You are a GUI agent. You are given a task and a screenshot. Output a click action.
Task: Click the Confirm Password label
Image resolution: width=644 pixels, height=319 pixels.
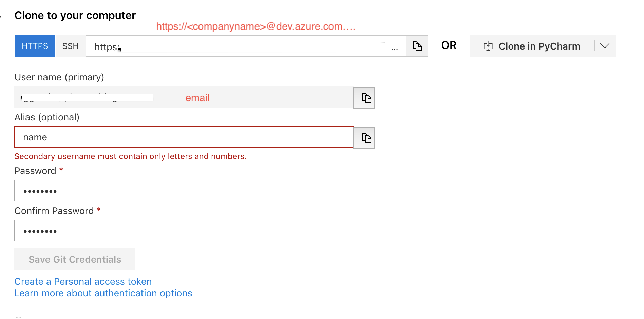click(x=54, y=211)
